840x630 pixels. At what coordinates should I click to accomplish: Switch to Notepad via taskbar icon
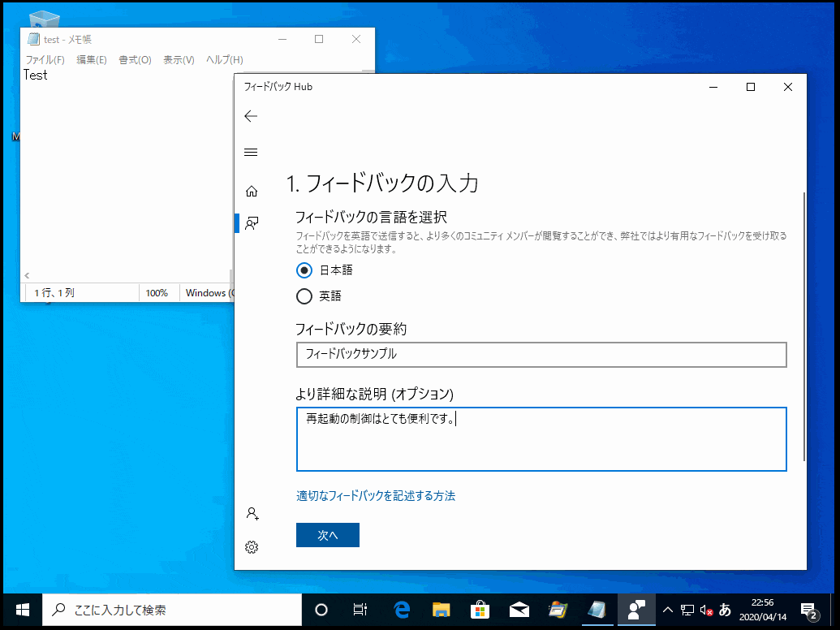(x=597, y=610)
